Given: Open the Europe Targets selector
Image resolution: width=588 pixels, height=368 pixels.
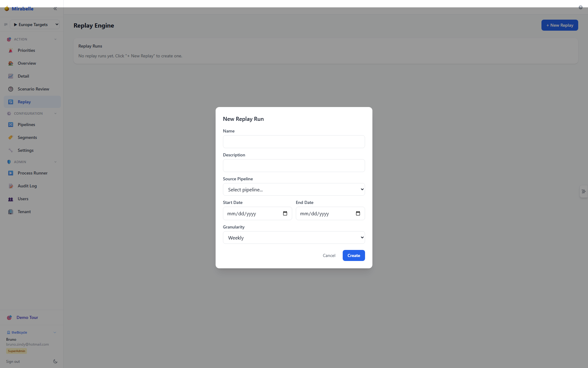Looking at the screenshot, I should (35, 25).
